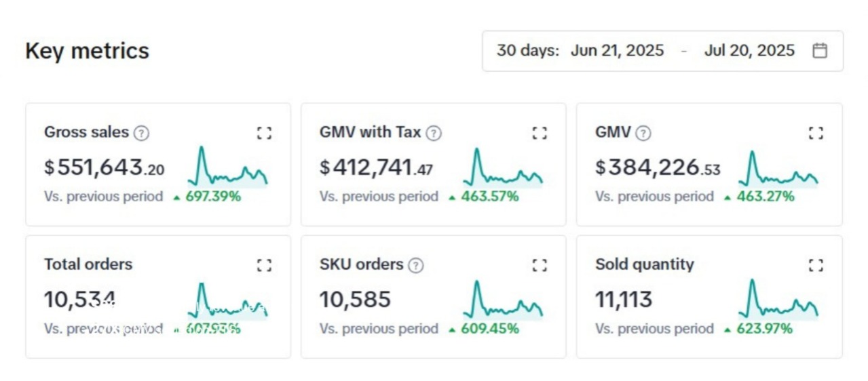This screenshot has height=381, width=868.
Task: Open the calendar date picker icon
Action: [820, 51]
